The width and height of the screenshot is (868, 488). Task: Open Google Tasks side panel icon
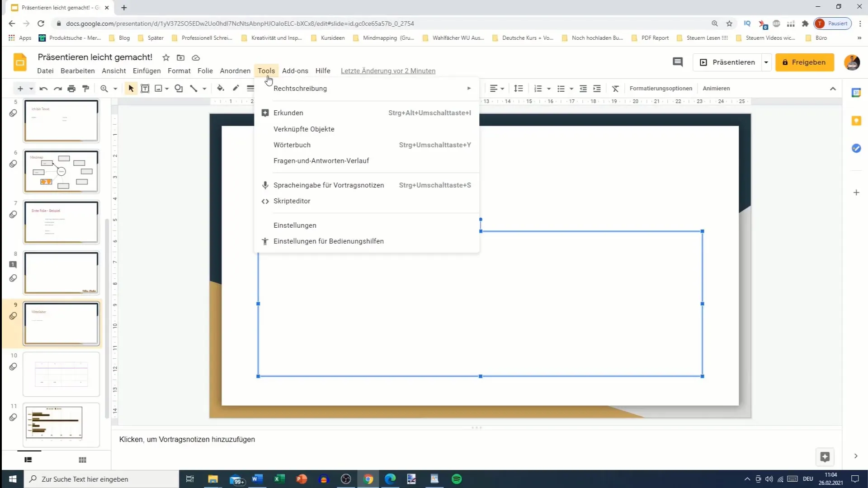856,148
